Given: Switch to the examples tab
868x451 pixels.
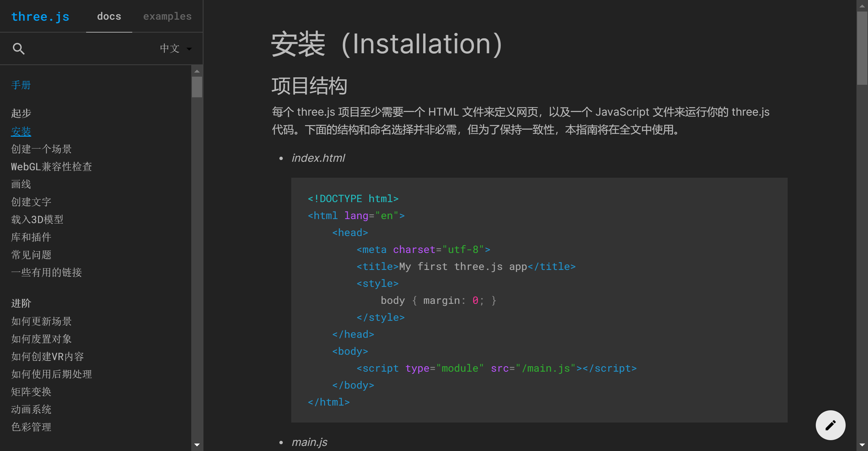Looking at the screenshot, I should click(167, 16).
